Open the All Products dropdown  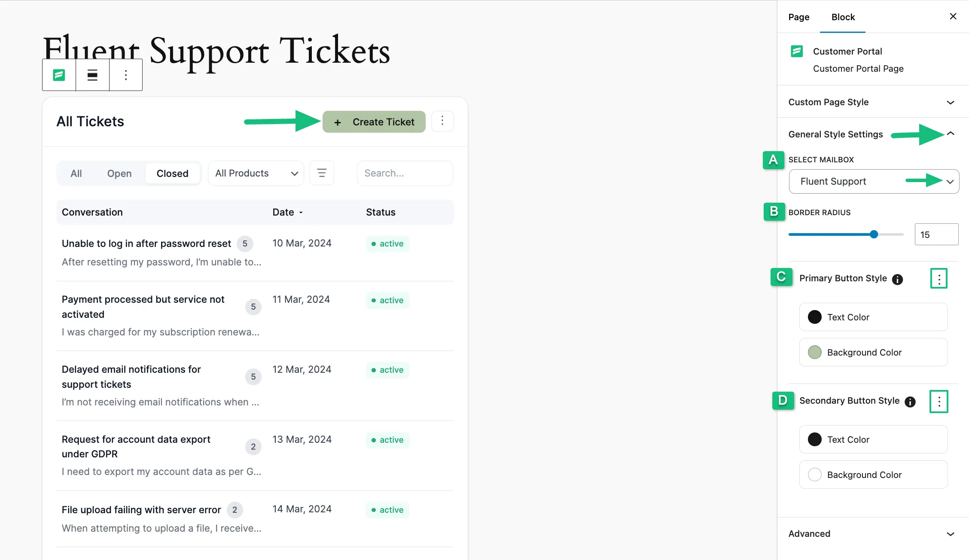point(256,173)
